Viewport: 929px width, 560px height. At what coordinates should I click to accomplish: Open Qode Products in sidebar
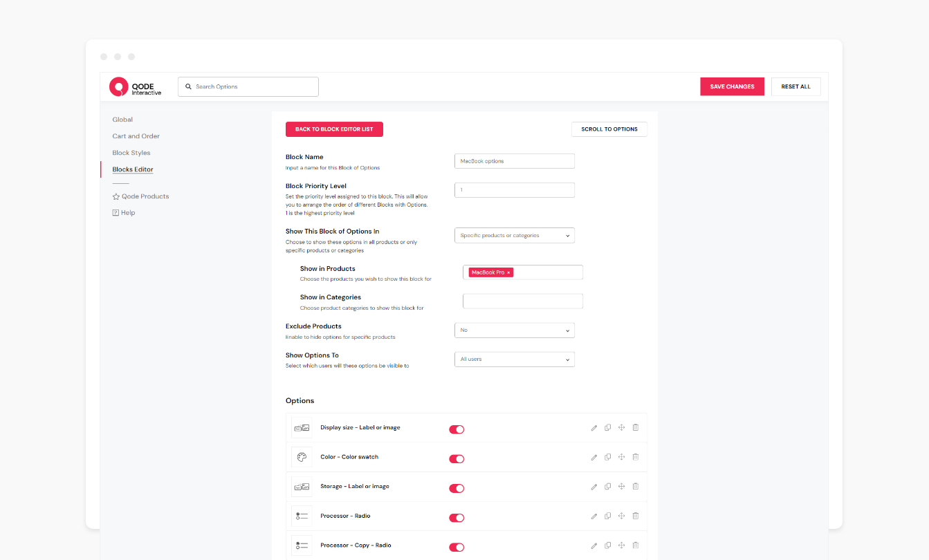tap(141, 196)
